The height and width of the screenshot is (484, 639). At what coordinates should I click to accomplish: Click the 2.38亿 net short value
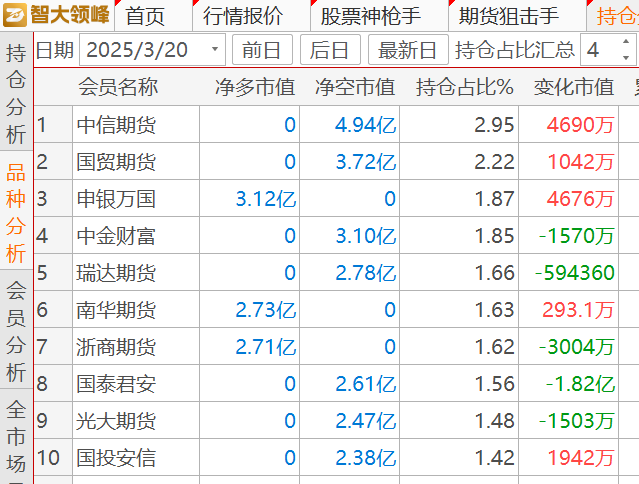point(366,458)
